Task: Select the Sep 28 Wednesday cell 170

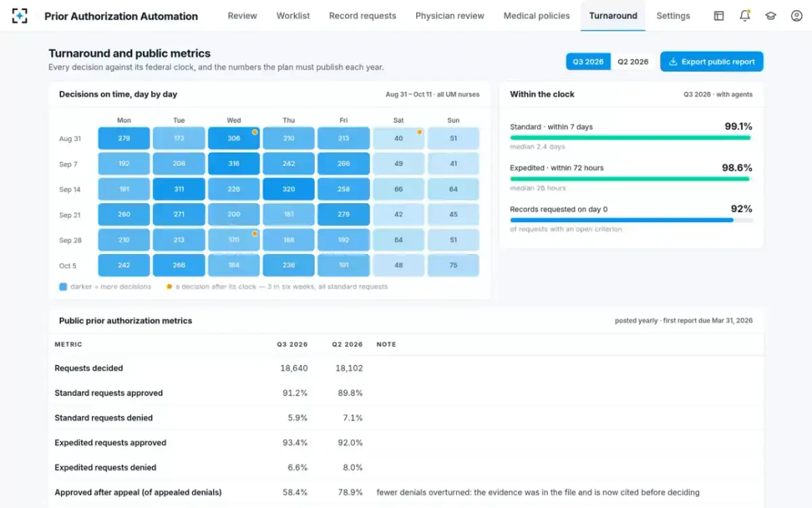Action: coord(233,240)
